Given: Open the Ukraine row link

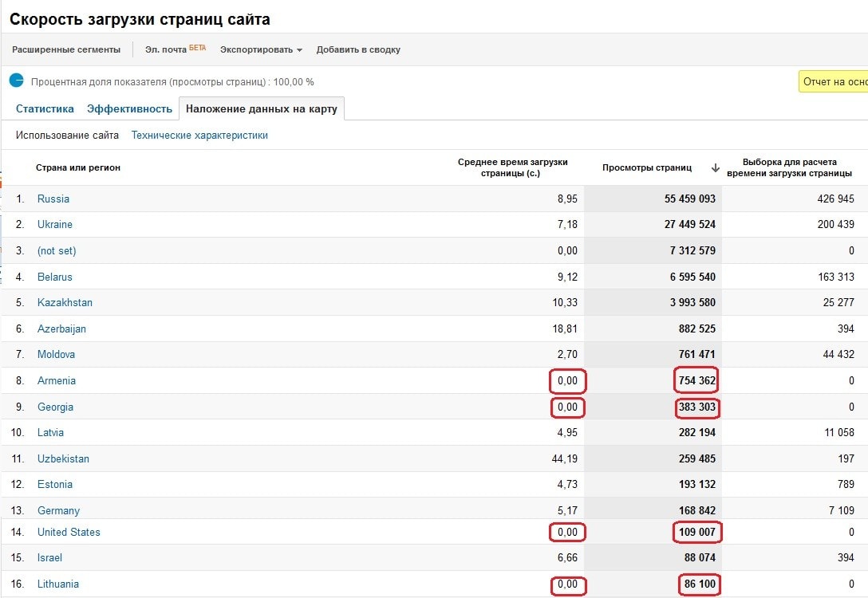Looking at the screenshot, I should 55,225.
